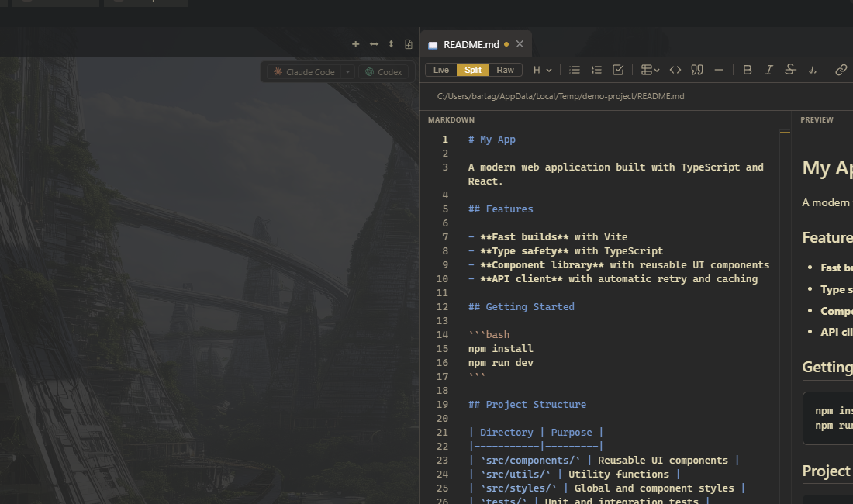Click the 'src/styles/' table row in editor

click(x=606, y=488)
